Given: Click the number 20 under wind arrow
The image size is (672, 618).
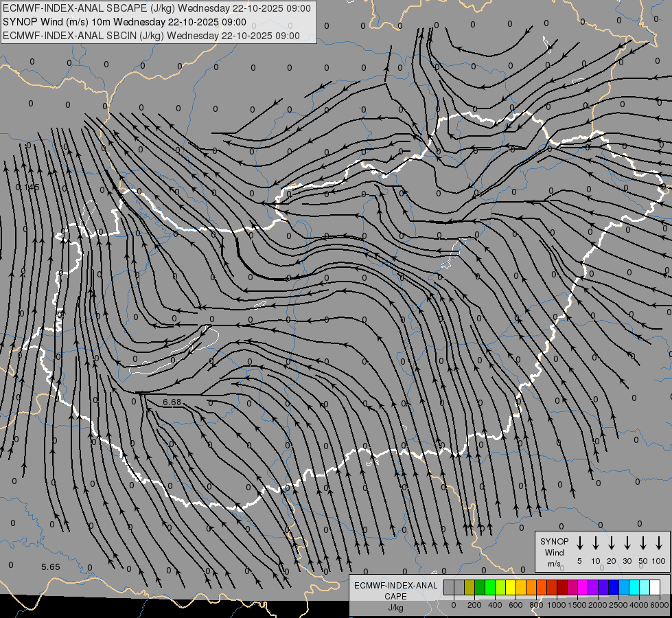Looking at the screenshot, I should click(612, 561).
